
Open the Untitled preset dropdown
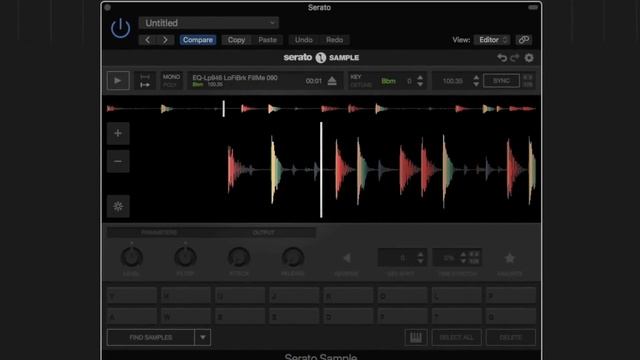[x=209, y=23]
